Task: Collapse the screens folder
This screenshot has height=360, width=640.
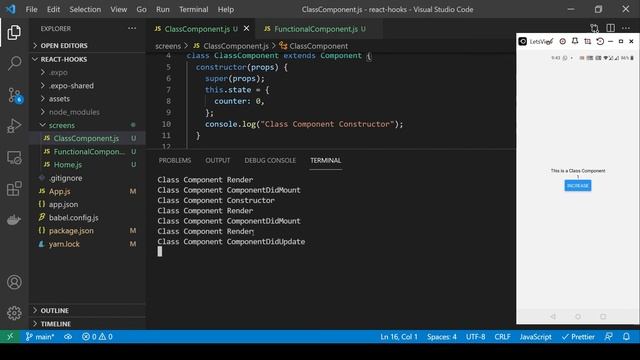Action: [x=87, y=125]
